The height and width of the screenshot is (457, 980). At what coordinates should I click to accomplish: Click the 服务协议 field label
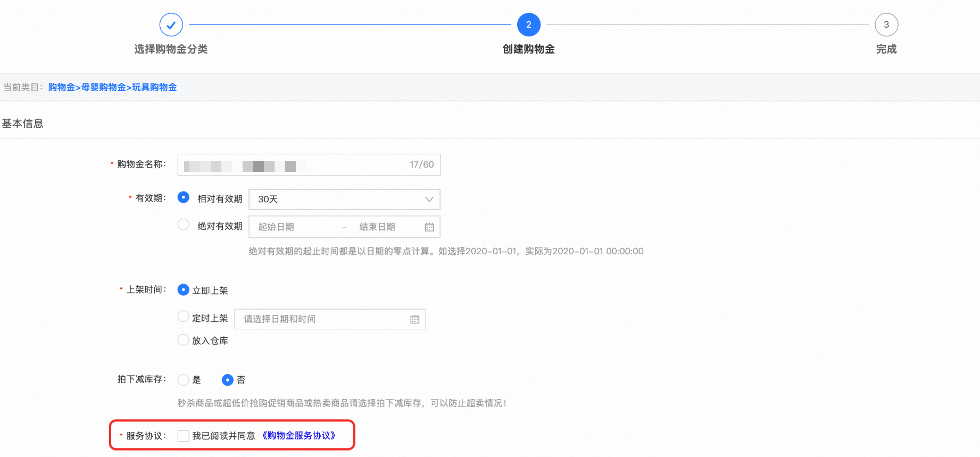pos(146,436)
